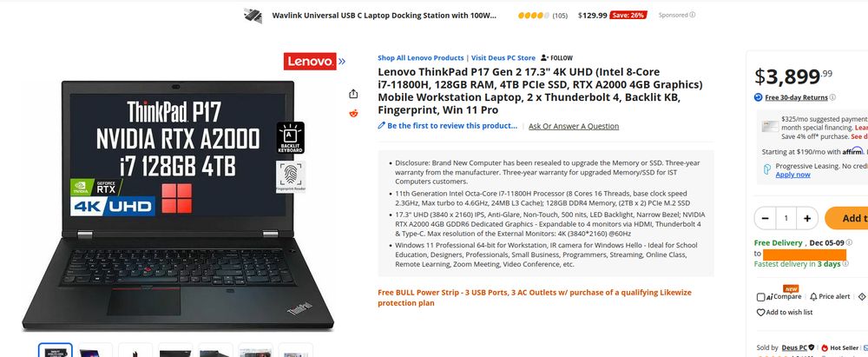Click the quantity input field

pos(786,218)
